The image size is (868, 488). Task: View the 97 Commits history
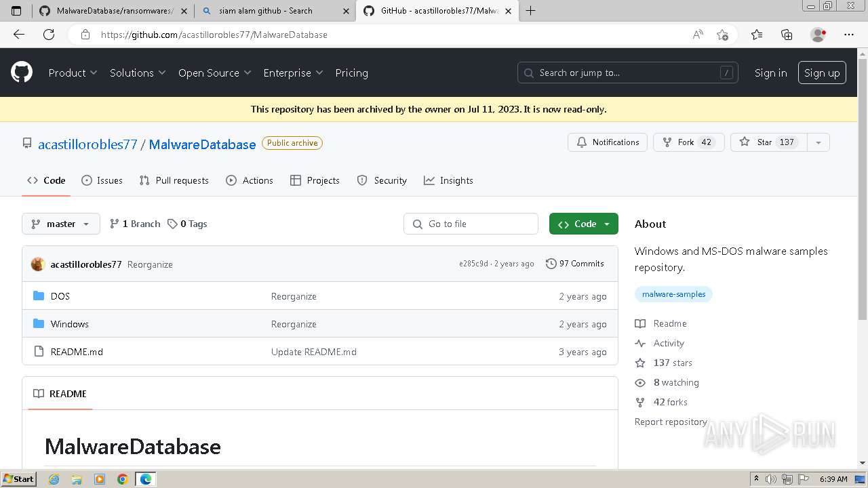575,264
